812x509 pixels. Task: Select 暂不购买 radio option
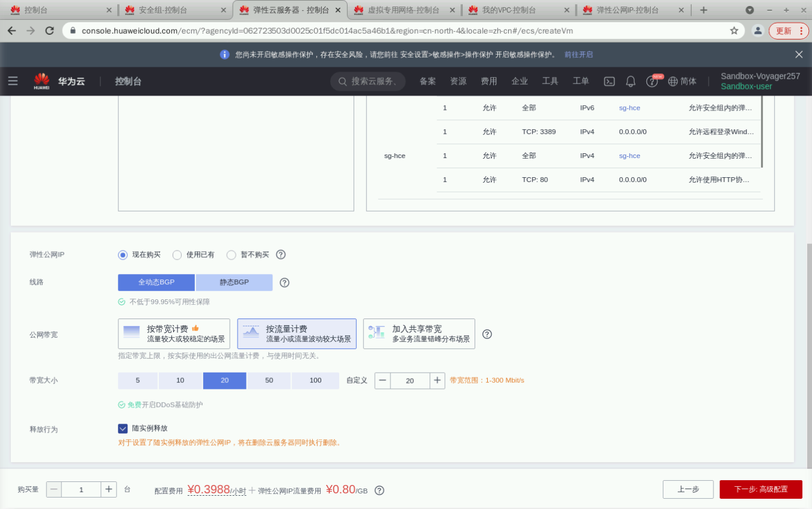click(x=231, y=255)
